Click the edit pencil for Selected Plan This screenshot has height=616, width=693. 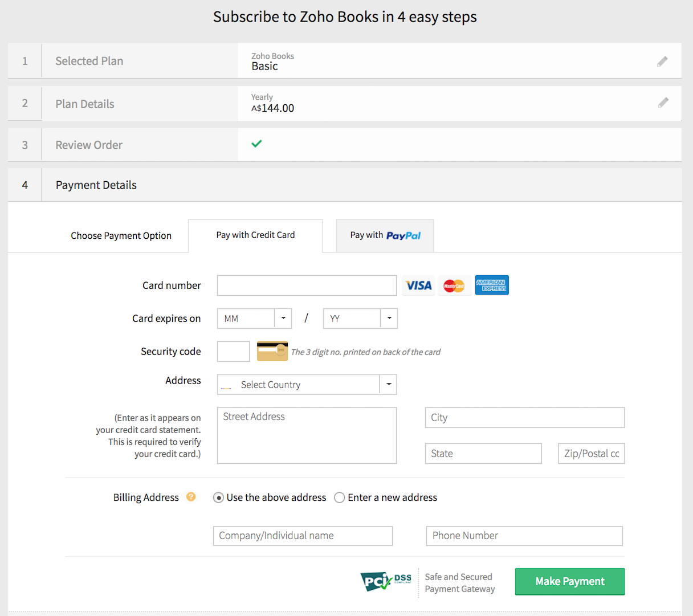(x=662, y=61)
